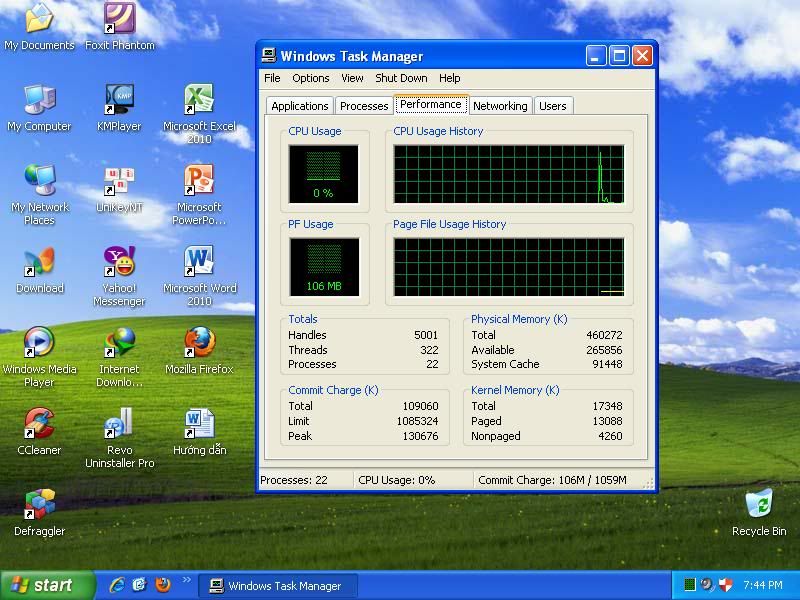Click the CPU Usage History graph
Screen dimensions: 800x600
509,174
